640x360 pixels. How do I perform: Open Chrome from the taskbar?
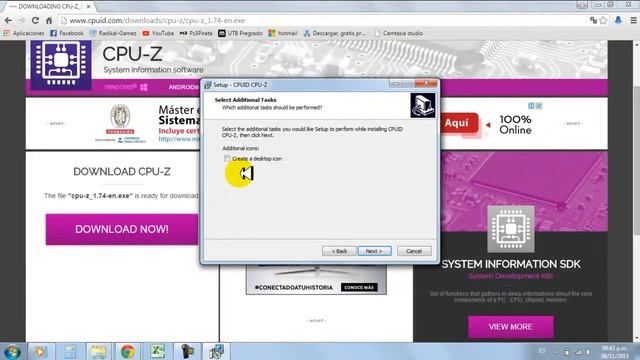tap(128, 351)
